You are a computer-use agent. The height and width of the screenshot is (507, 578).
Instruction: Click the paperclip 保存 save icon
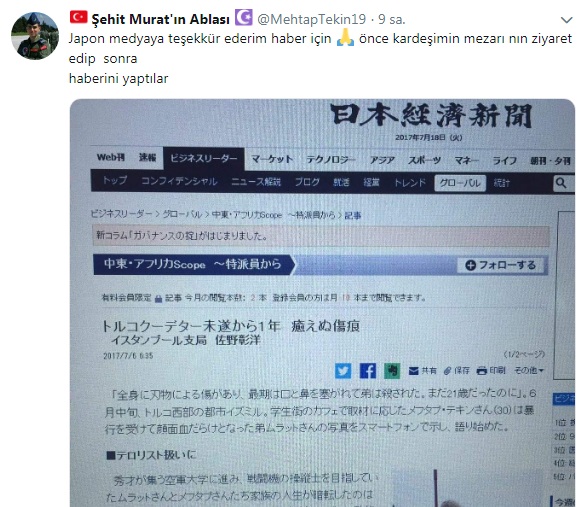(456, 371)
